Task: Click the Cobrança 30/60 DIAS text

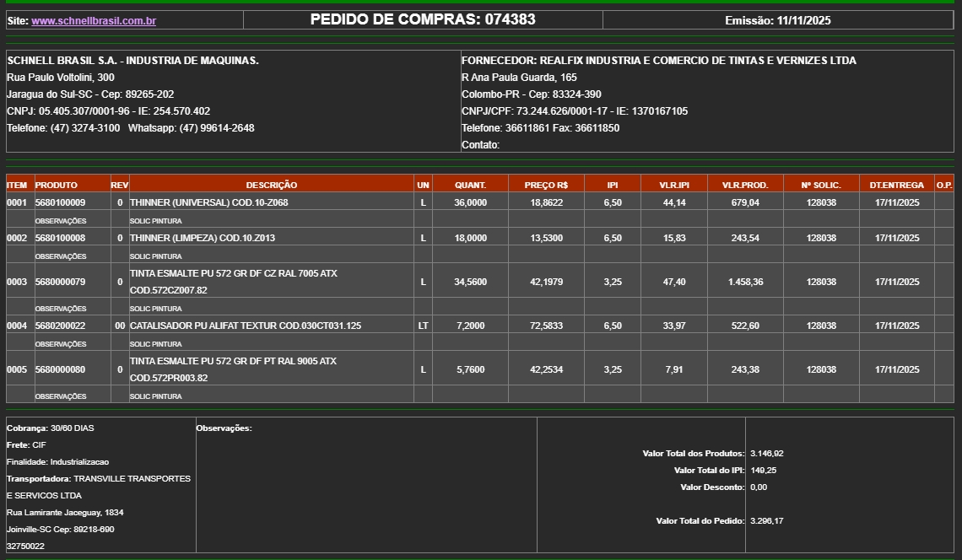Action: [x=51, y=428]
